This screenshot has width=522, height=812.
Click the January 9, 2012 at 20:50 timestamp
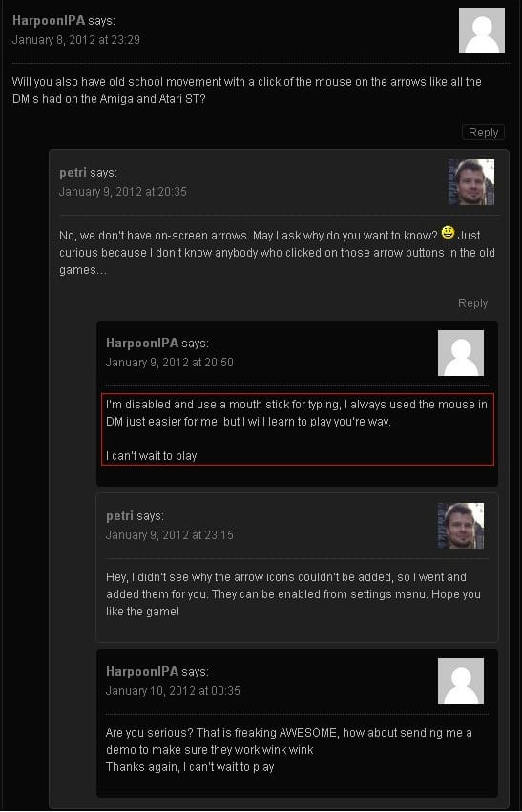coord(169,362)
